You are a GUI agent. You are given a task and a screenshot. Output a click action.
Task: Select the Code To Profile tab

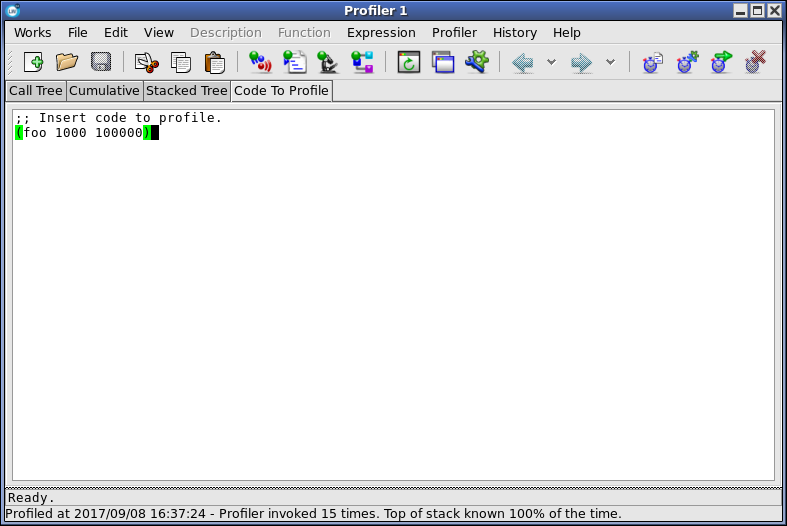[x=281, y=91]
